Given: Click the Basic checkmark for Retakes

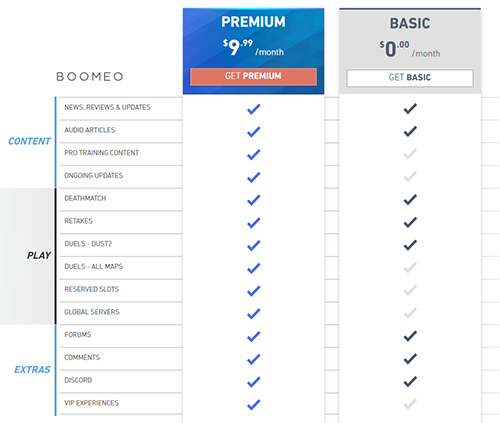Looking at the screenshot, I should point(410,222).
